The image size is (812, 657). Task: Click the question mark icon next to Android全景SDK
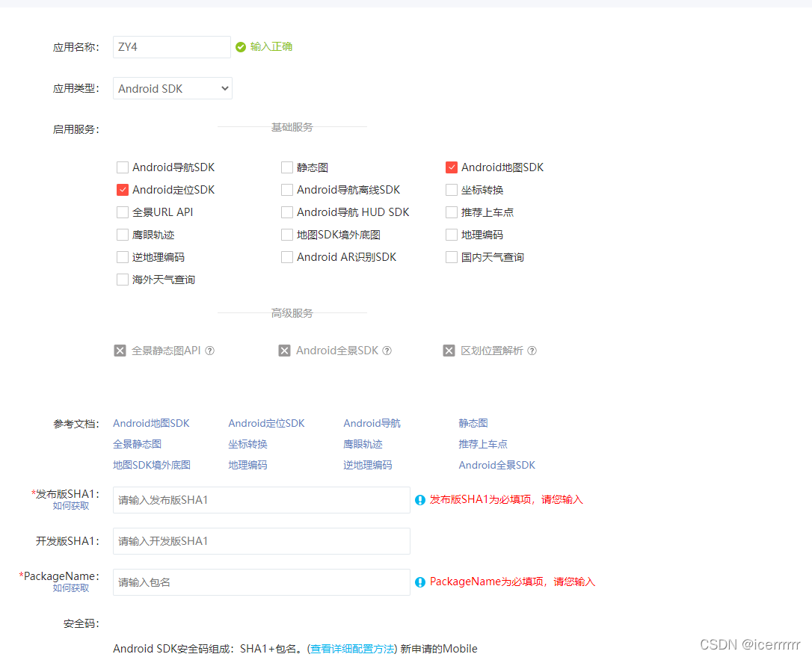[386, 350]
